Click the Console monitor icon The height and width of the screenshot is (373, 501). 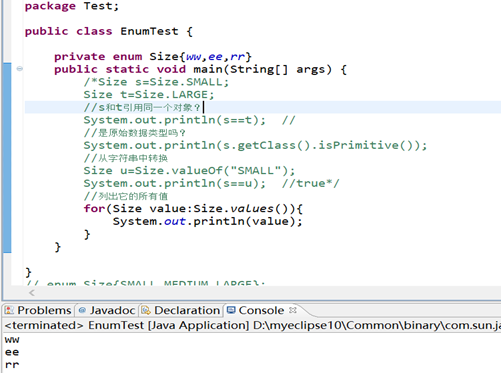231,310
